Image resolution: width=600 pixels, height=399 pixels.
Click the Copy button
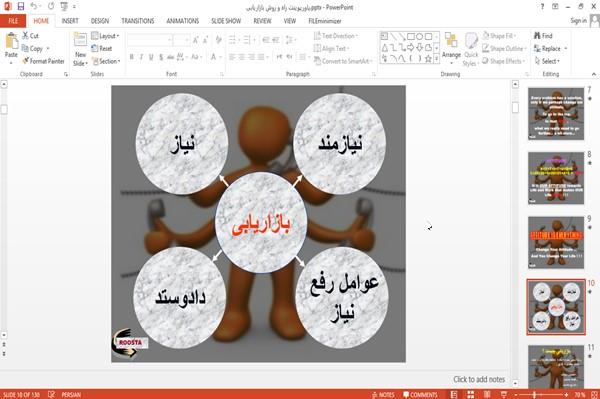[x=36, y=48]
